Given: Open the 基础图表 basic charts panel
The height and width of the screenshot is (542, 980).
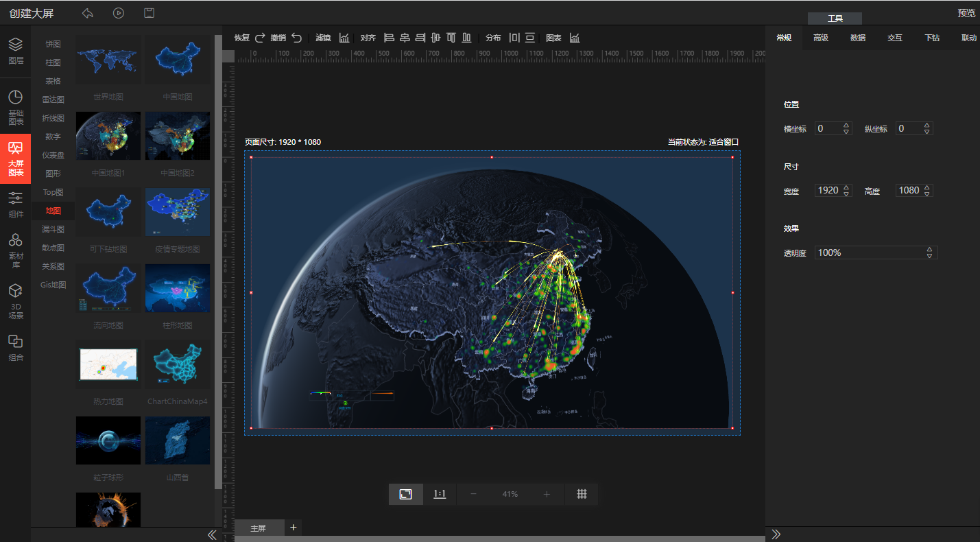Looking at the screenshot, I should click(15, 107).
